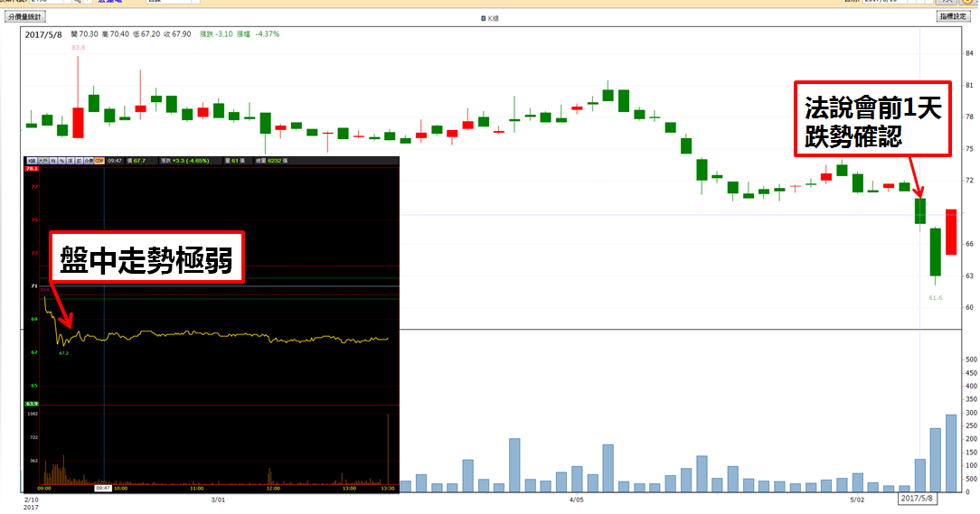Click the 2017/5/8 date heading of the K chart
The image size is (980, 514).
[43, 35]
